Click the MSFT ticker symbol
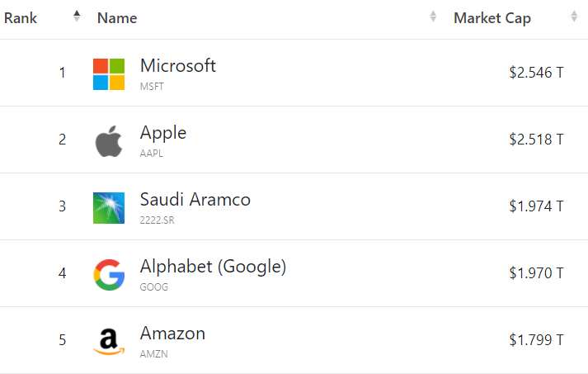Screen dimensions: 588x374 (152, 87)
